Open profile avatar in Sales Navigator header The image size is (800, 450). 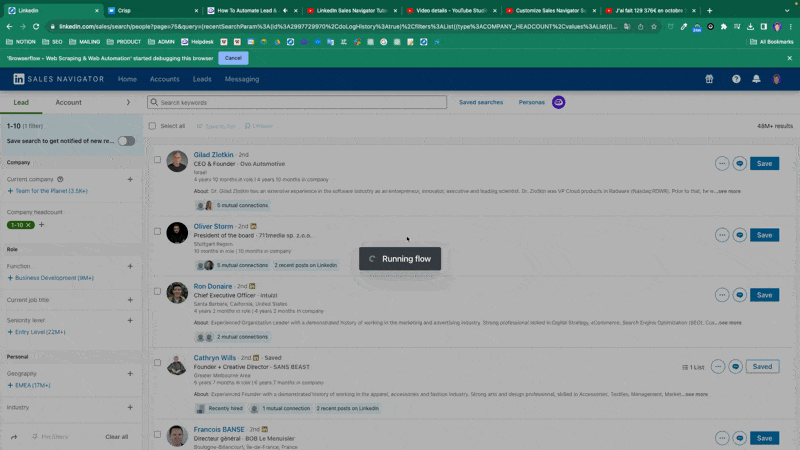[777, 79]
